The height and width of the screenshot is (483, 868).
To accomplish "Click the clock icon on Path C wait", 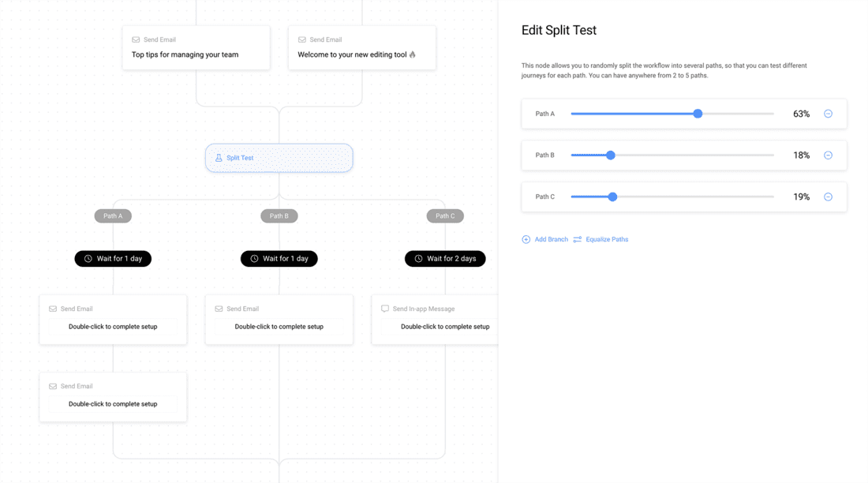I will coord(418,259).
